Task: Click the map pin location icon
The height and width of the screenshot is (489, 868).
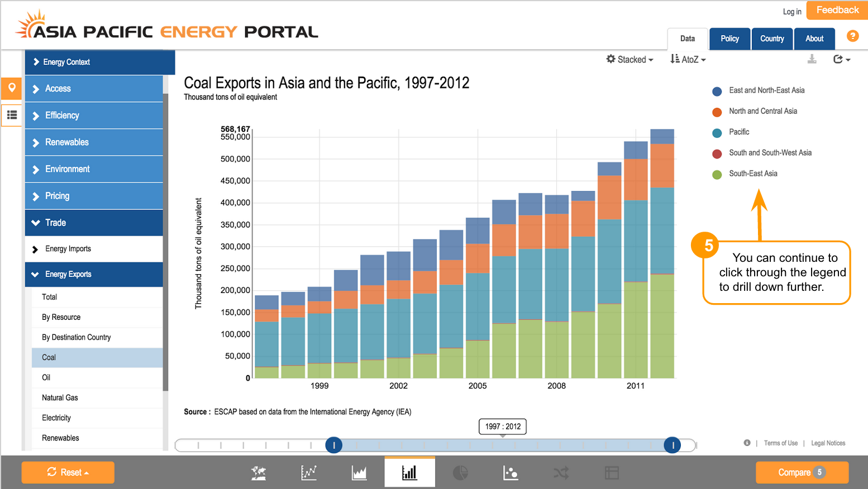Action: (x=12, y=88)
